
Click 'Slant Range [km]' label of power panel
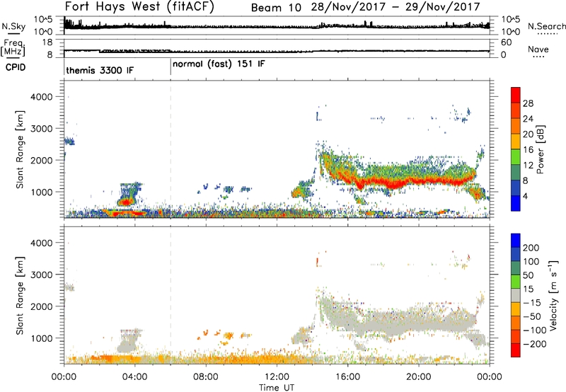tap(21, 149)
